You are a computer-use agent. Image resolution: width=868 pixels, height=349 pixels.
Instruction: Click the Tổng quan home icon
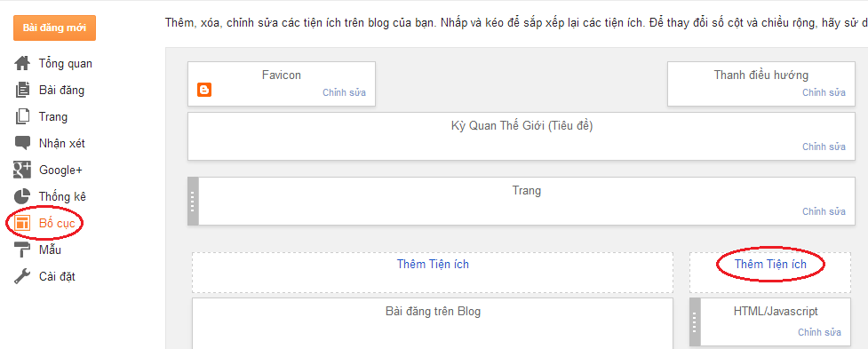pos(22,64)
